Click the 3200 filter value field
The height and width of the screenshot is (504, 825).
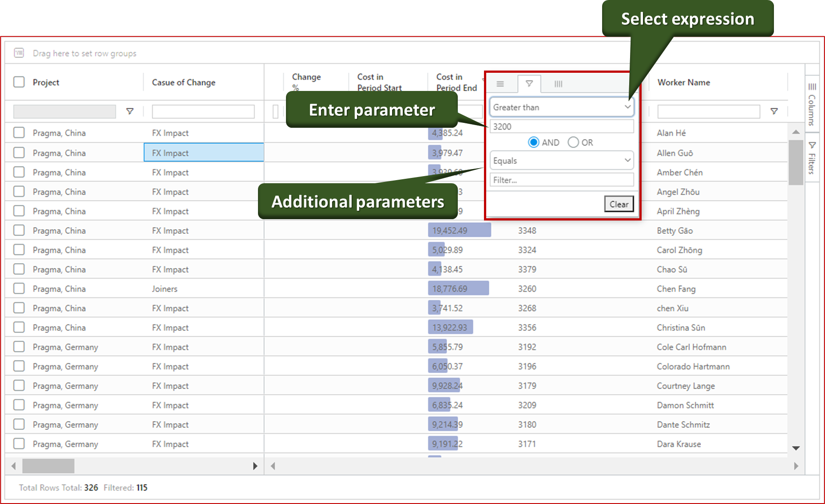coord(561,127)
